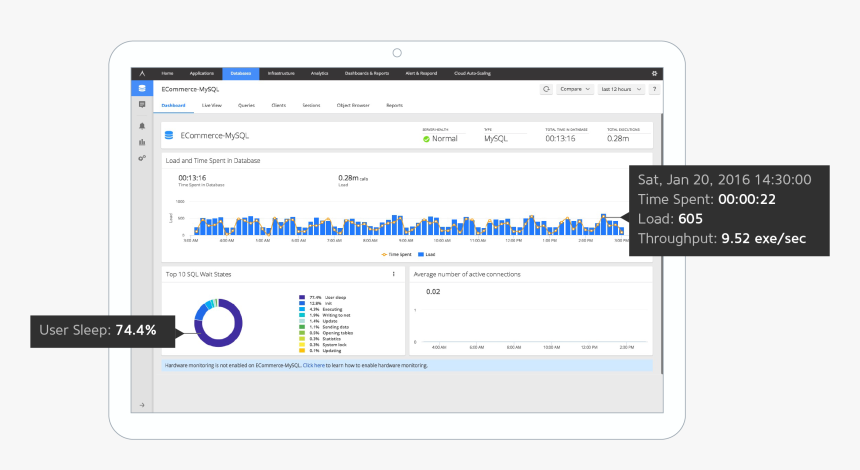
Task: Click the 0.28m Total Executions value
Action: [618, 139]
